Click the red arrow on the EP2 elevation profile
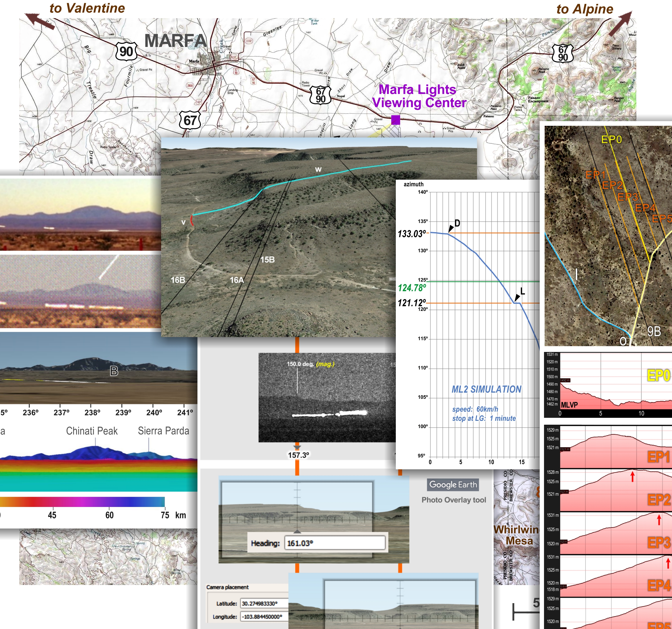The image size is (672, 629). 633,477
